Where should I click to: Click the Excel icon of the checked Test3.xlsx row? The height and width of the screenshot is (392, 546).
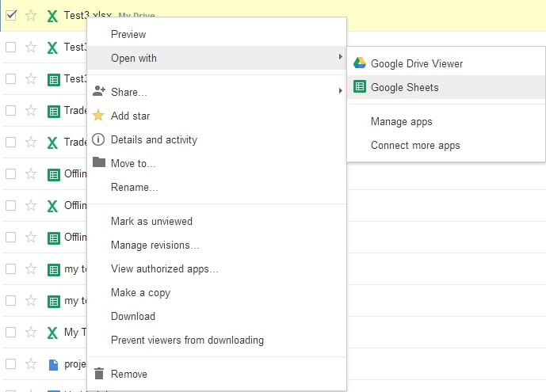[52, 16]
